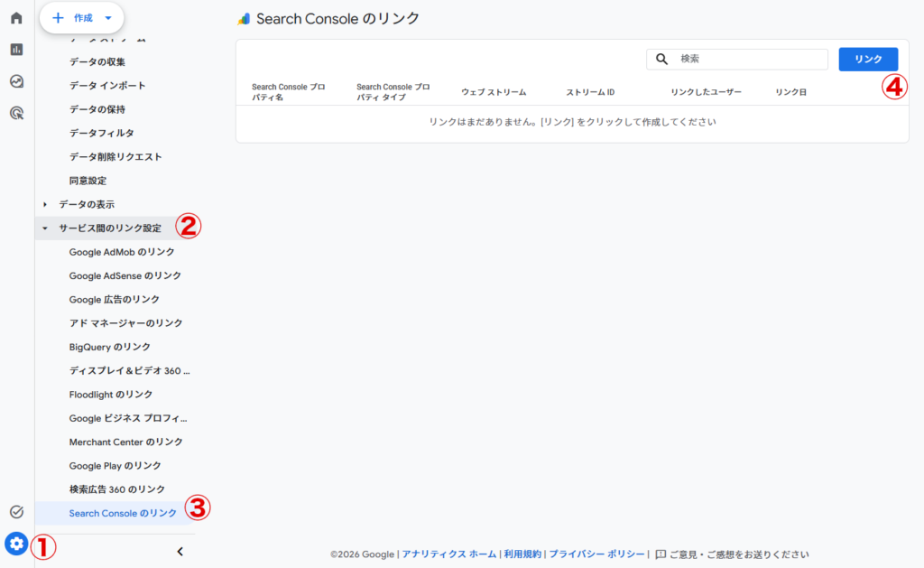Open the Advertising target-cursor icon
Image resolution: width=924 pixels, height=568 pixels.
coord(16,113)
